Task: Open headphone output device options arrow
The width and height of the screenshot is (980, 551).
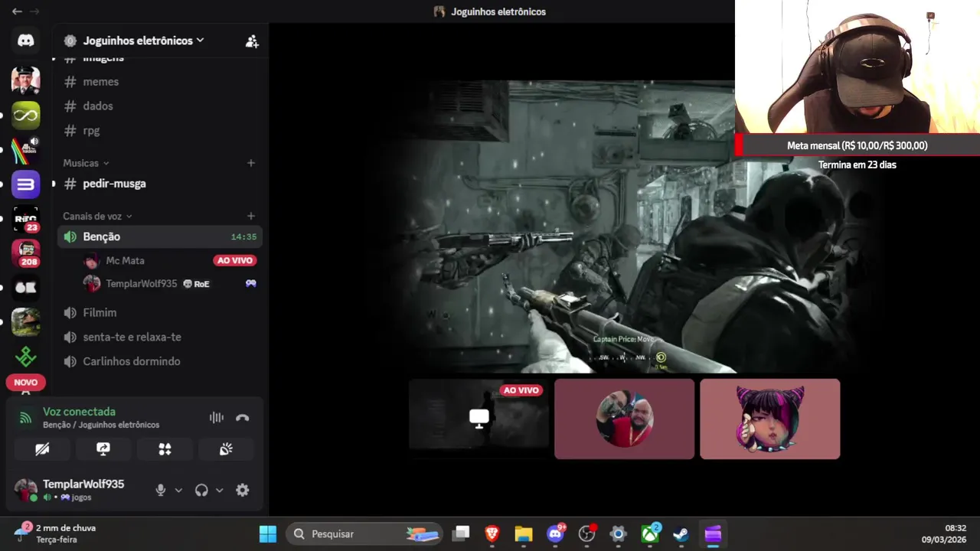Action: point(219,491)
